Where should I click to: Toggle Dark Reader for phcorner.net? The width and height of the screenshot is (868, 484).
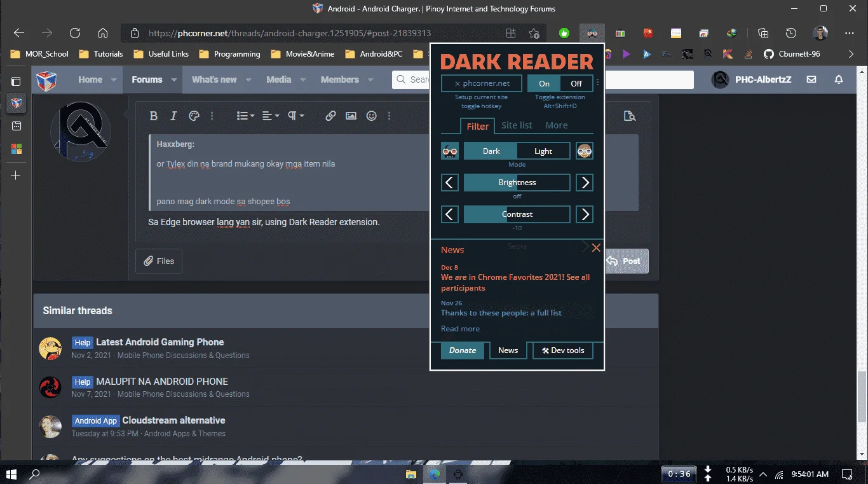click(482, 83)
